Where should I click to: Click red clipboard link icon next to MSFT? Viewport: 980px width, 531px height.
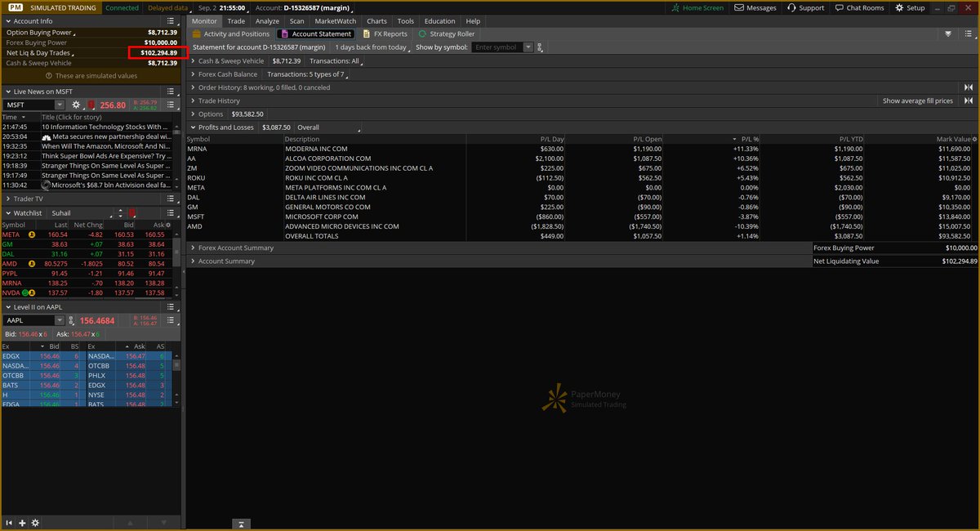click(91, 105)
